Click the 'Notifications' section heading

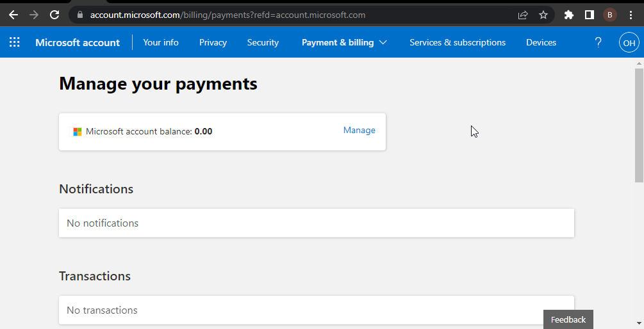96,189
